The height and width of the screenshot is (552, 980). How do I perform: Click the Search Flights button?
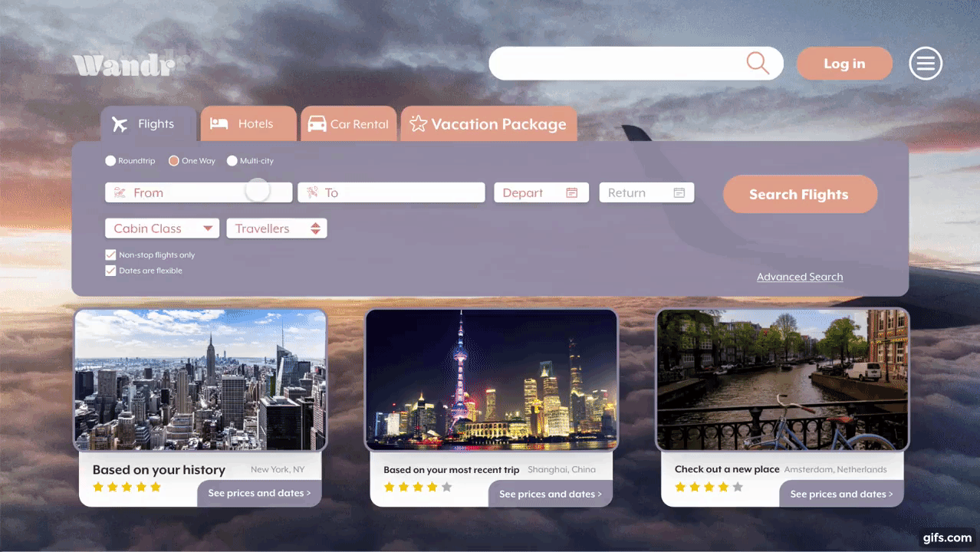(800, 194)
